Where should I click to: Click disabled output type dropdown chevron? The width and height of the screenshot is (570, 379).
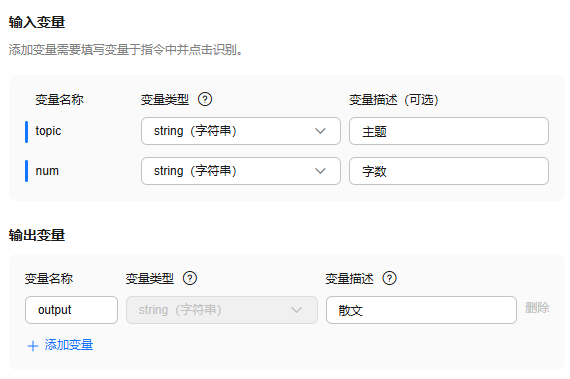pyautogui.click(x=297, y=310)
